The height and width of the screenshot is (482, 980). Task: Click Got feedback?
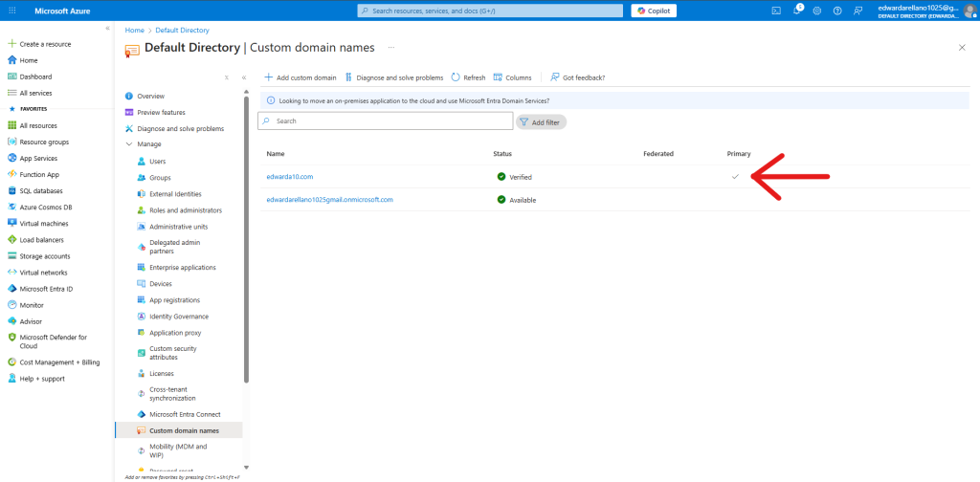pos(577,77)
